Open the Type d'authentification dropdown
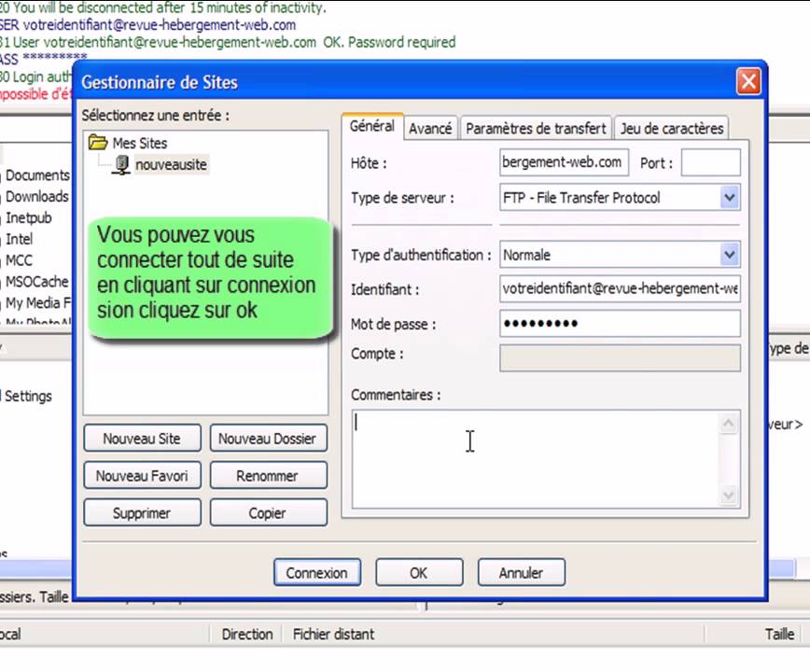The width and height of the screenshot is (810, 672). click(730, 254)
